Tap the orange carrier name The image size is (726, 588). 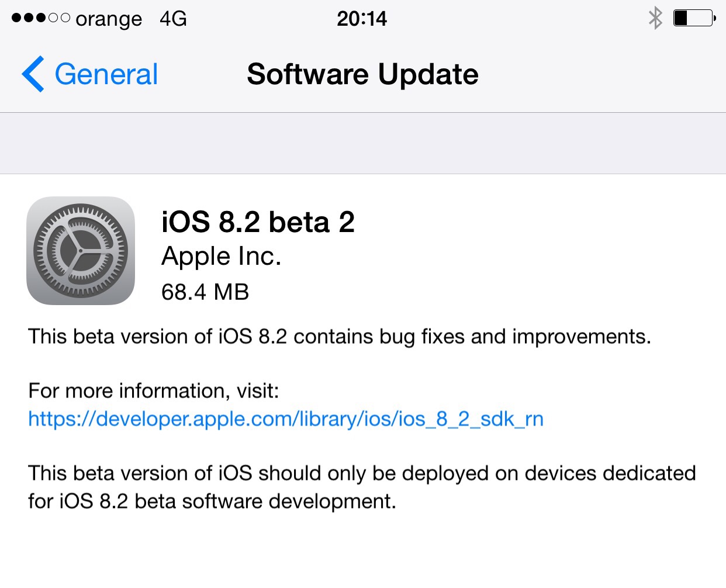coord(109,19)
